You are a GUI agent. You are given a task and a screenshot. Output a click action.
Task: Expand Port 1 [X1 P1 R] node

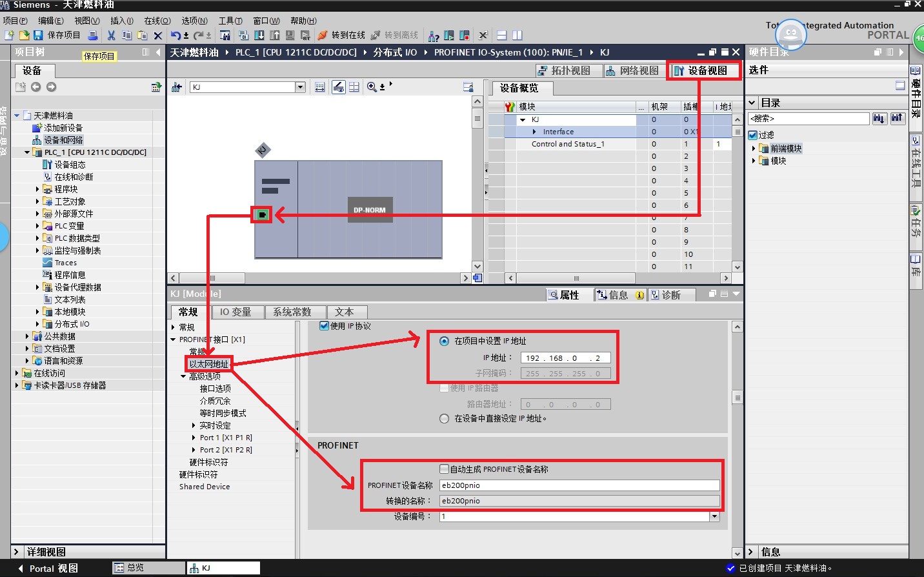[x=194, y=438]
